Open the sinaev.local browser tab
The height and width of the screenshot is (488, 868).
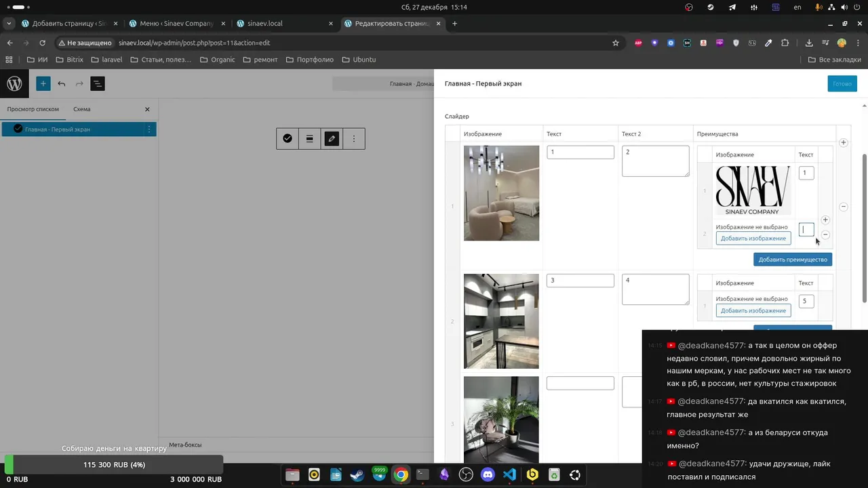(x=284, y=23)
